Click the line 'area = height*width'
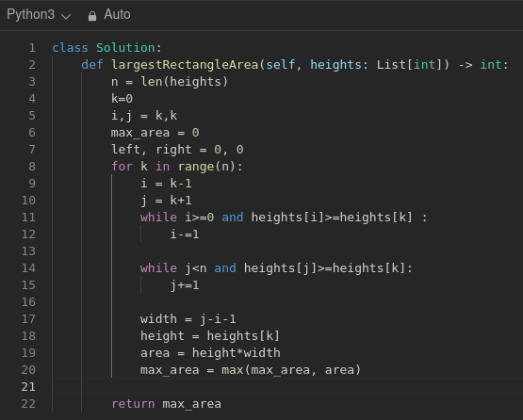The image size is (523, 420). tap(210, 353)
